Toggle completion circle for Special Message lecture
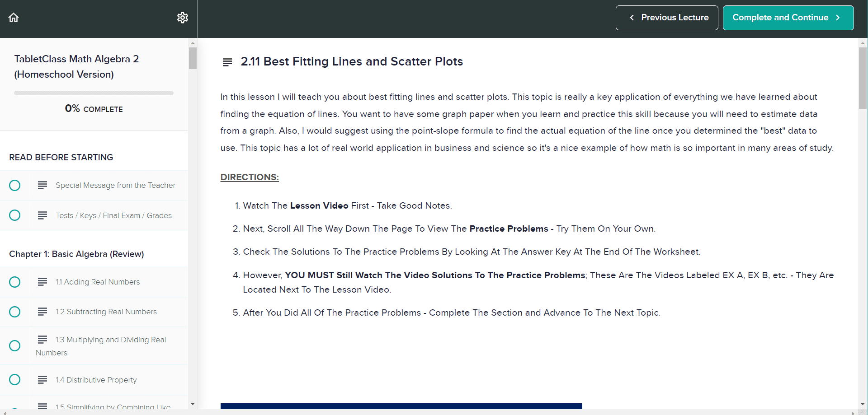The width and height of the screenshot is (868, 415). click(15, 186)
